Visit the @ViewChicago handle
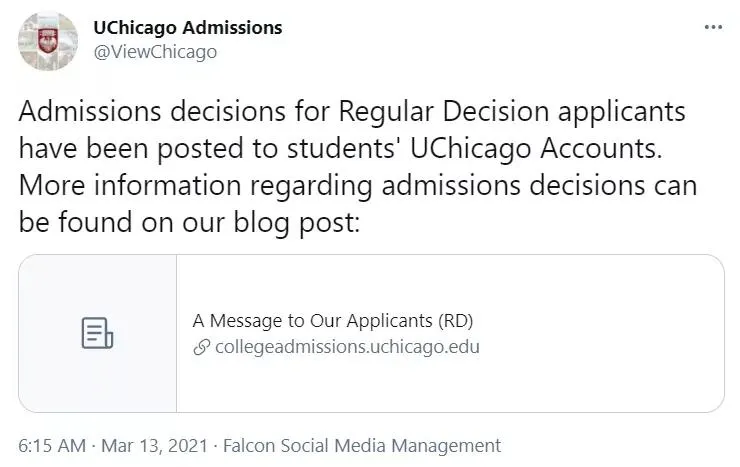Screen dimensions: 740x467 click(155, 52)
